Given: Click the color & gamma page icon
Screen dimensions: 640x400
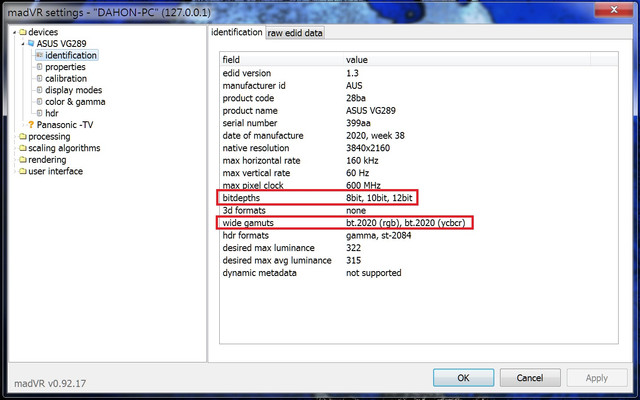Looking at the screenshot, I should pyautogui.click(x=40, y=102).
